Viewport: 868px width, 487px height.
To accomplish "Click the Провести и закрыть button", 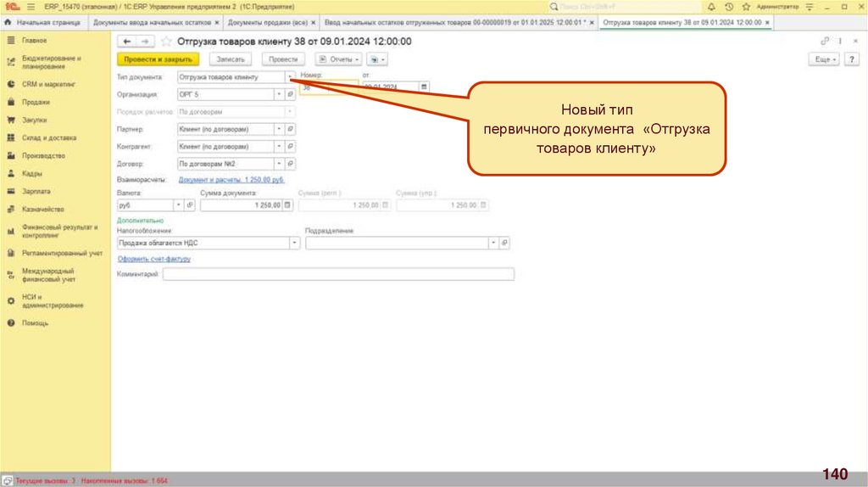I will pyautogui.click(x=158, y=59).
